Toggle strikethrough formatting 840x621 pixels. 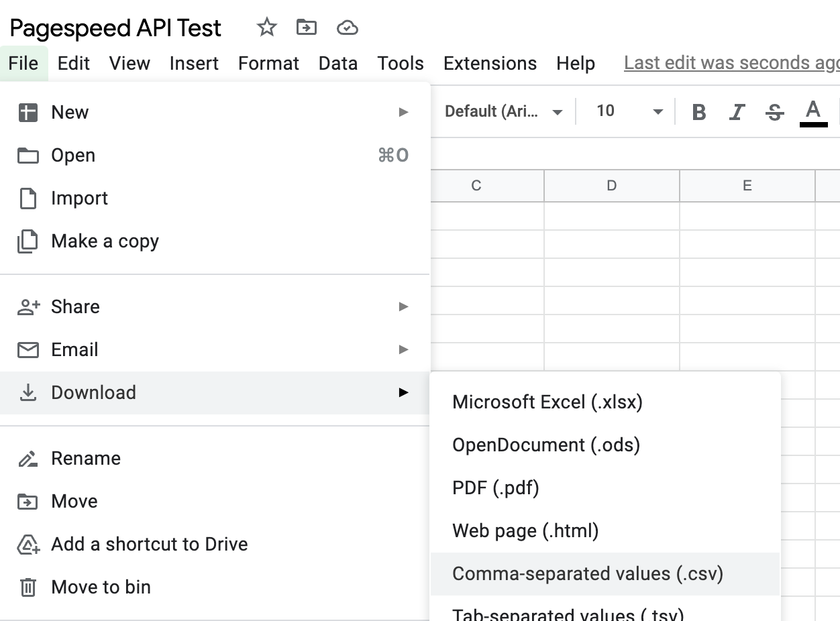tap(774, 112)
